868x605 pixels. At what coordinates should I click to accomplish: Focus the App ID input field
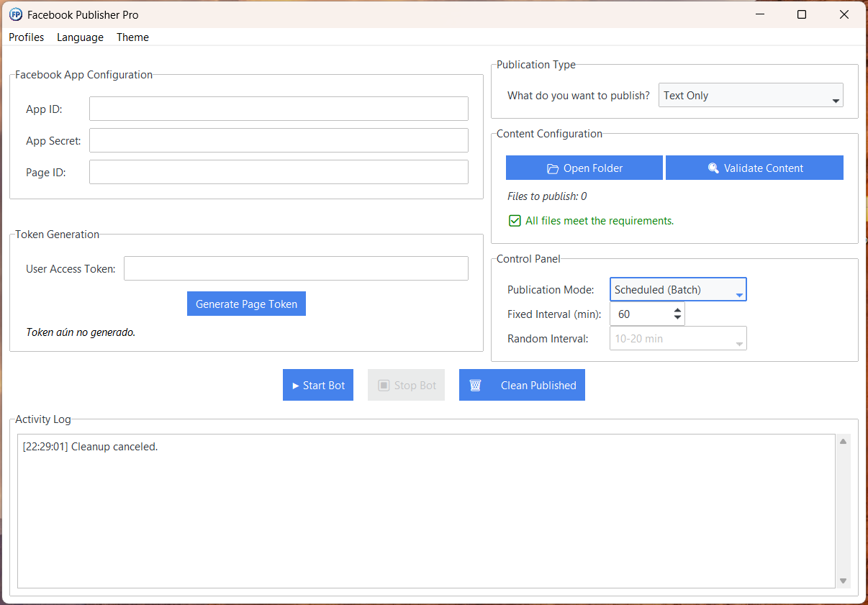[x=279, y=109]
